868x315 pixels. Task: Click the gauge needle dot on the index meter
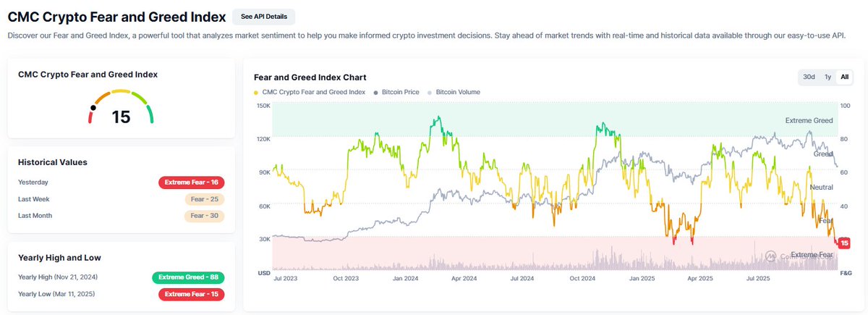click(x=93, y=108)
